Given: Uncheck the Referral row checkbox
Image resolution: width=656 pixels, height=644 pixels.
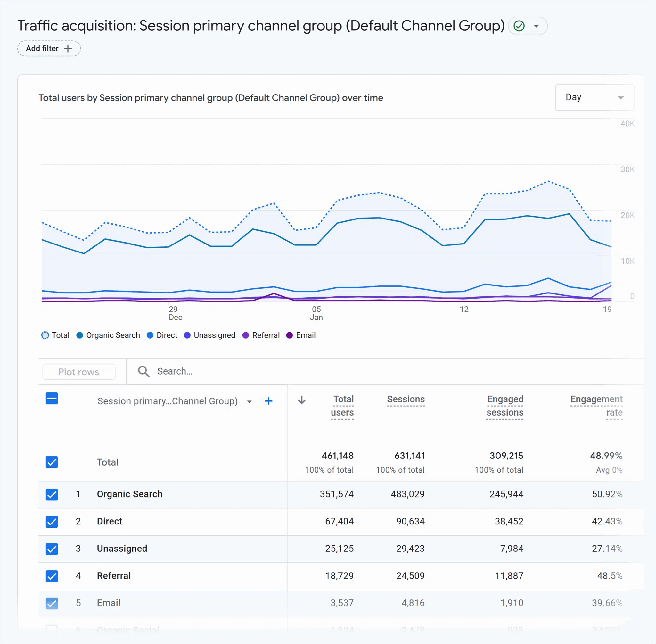Looking at the screenshot, I should 52,576.
